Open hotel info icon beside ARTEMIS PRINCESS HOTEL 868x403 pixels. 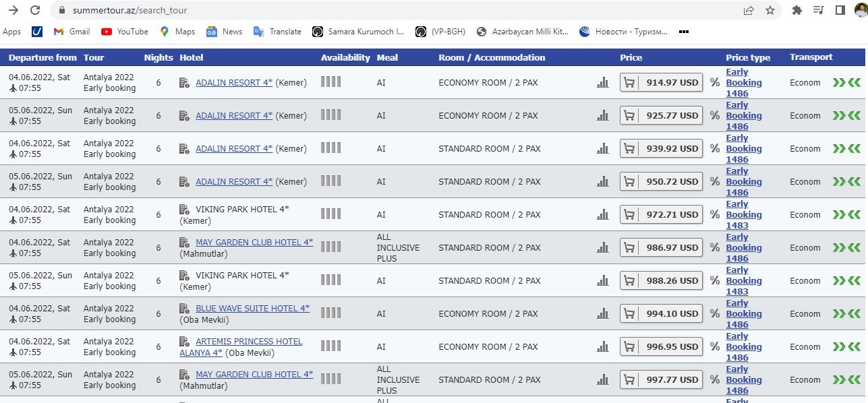coord(185,341)
